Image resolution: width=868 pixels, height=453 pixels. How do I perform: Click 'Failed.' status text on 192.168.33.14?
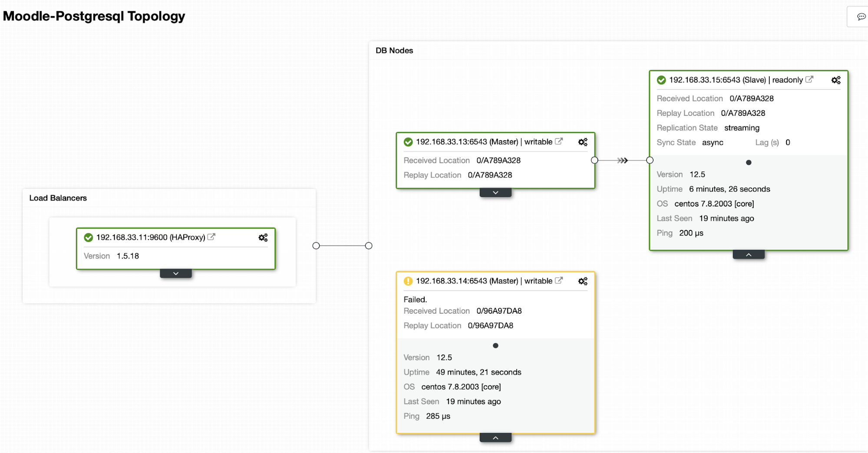[x=415, y=299]
